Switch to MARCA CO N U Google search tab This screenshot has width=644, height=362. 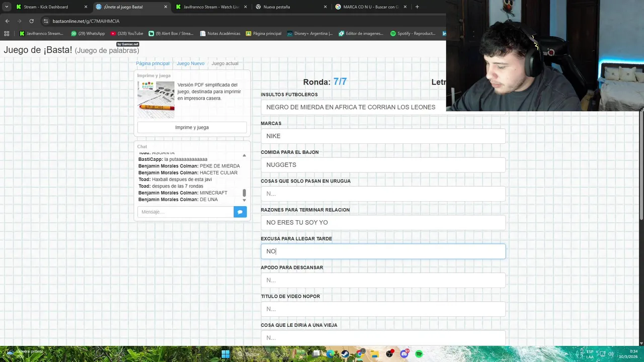[371, 7]
